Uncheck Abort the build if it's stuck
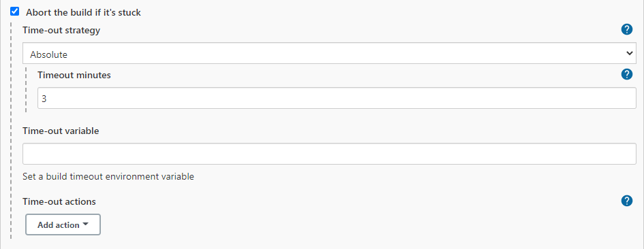The height and width of the screenshot is (249, 644). pyautogui.click(x=15, y=12)
